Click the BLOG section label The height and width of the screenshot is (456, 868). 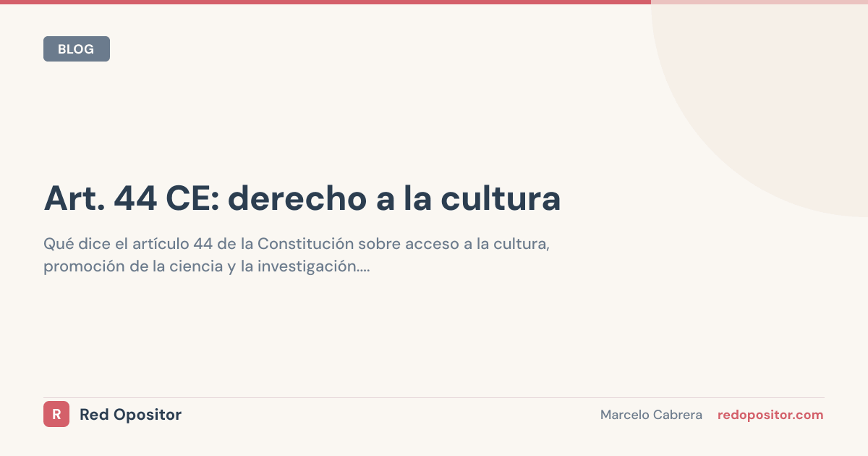76,48
